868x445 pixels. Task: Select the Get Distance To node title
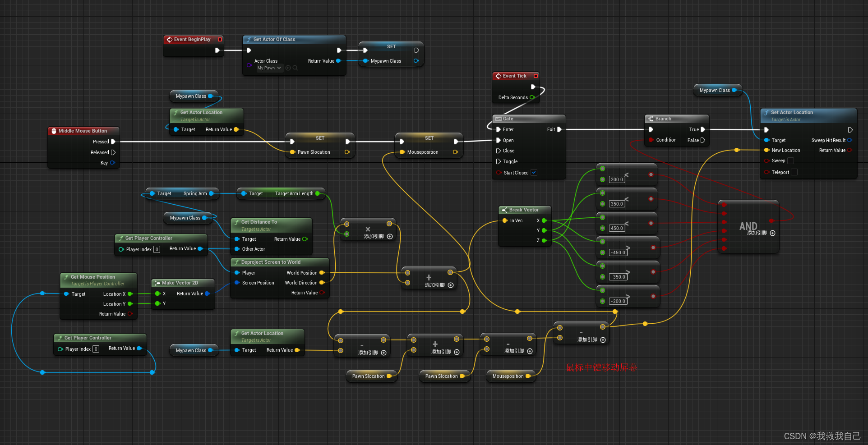coord(259,222)
